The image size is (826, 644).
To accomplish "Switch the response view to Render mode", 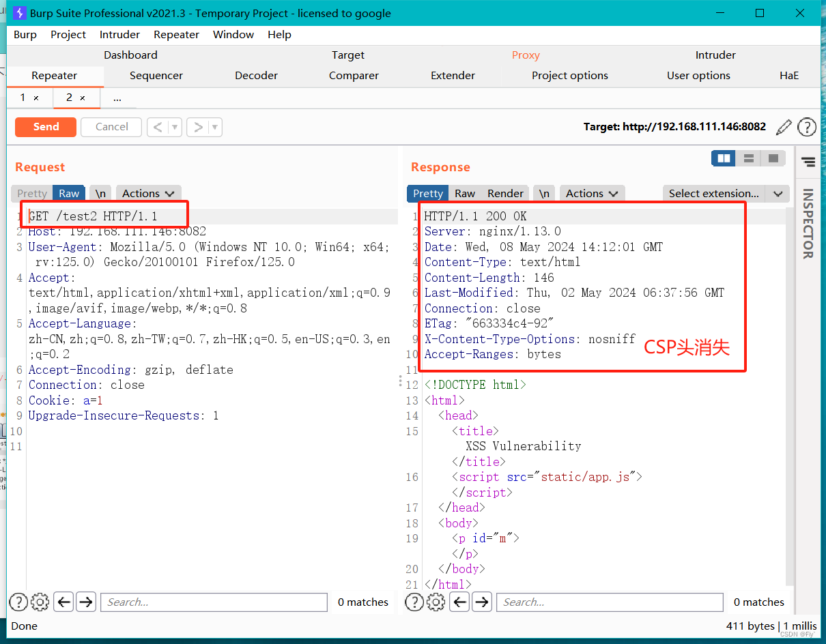I will tap(504, 193).
